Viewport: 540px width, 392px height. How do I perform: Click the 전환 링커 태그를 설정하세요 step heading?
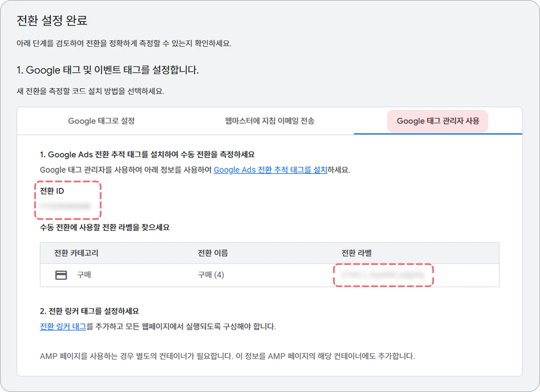[x=89, y=311]
